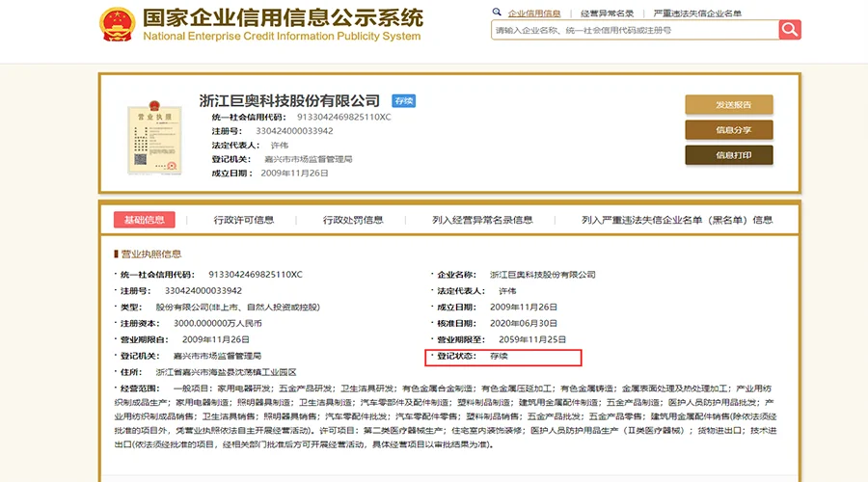Image resolution: width=868 pixels, height=482 pixels.
Task: Select the 企业信用信息 search category
Action: click(534, 13)
